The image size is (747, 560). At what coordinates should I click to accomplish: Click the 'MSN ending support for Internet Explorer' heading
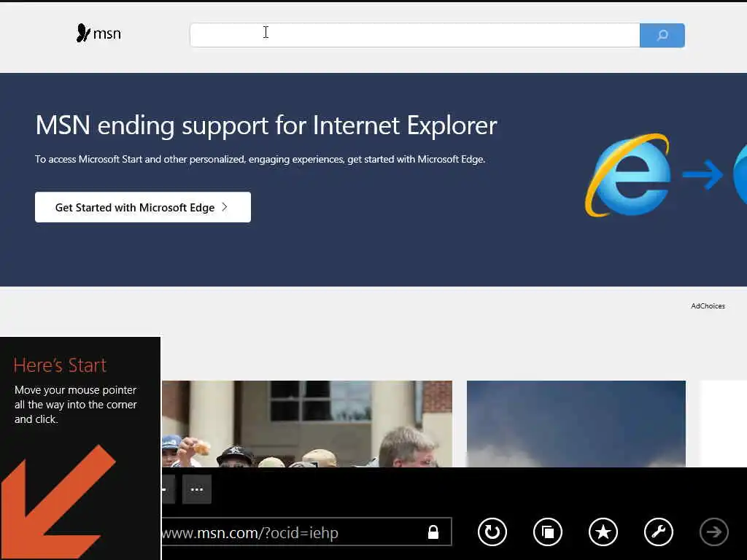(x=266, y=125)
